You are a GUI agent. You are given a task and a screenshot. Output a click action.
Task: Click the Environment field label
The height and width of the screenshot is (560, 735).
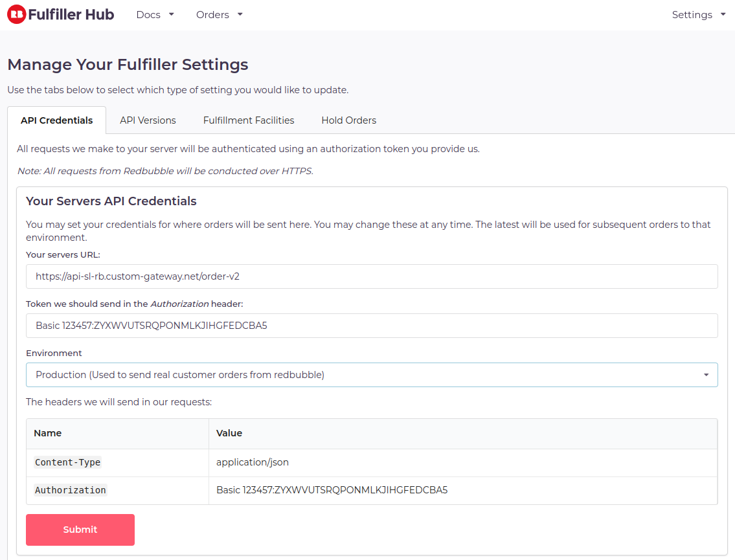[x=54, y=353]
